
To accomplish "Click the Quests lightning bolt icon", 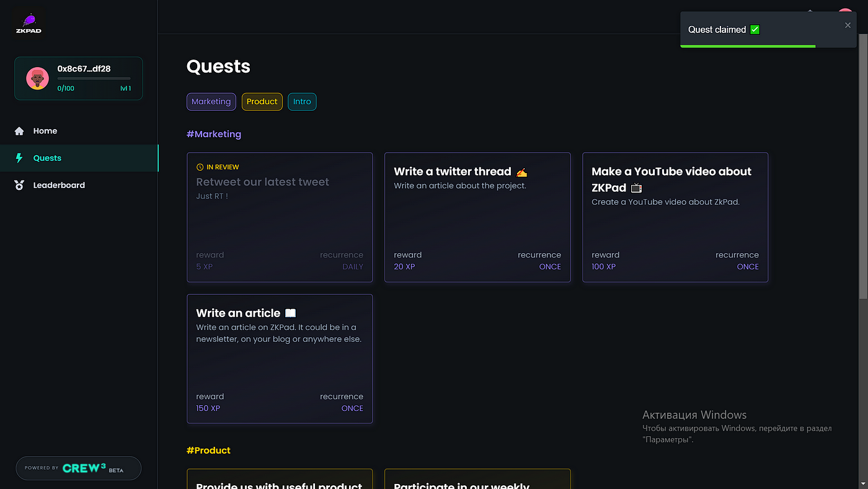I will click(19, 158).
